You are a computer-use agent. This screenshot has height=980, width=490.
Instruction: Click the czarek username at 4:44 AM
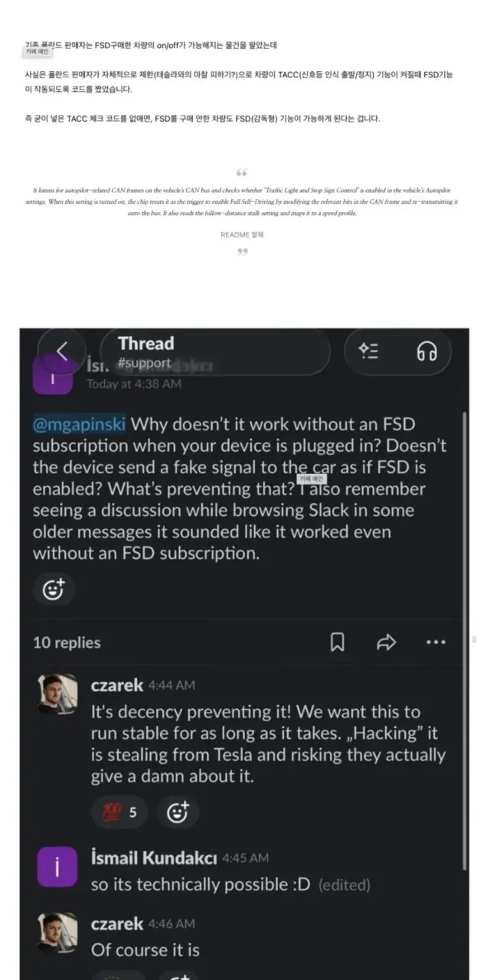coord(116,684)
